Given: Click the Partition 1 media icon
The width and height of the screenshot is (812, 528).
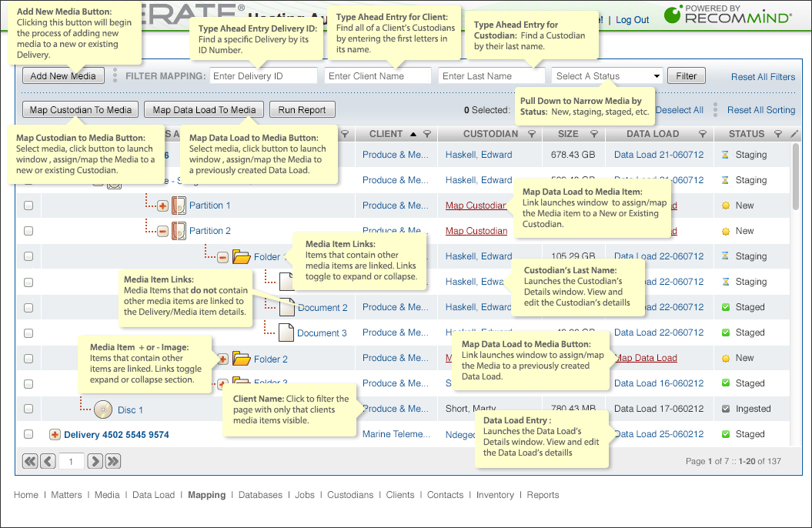Looking at the screenshot, I should pyautogui.click(x=179, y=206).
